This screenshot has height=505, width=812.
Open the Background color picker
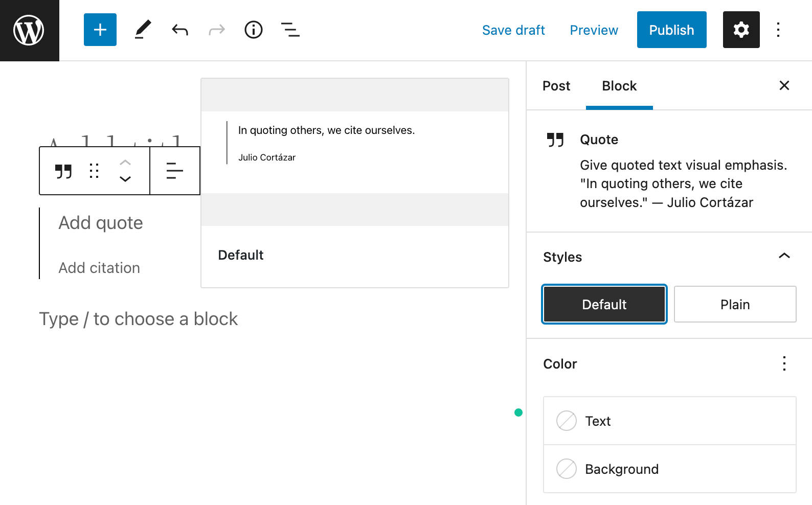670,469
